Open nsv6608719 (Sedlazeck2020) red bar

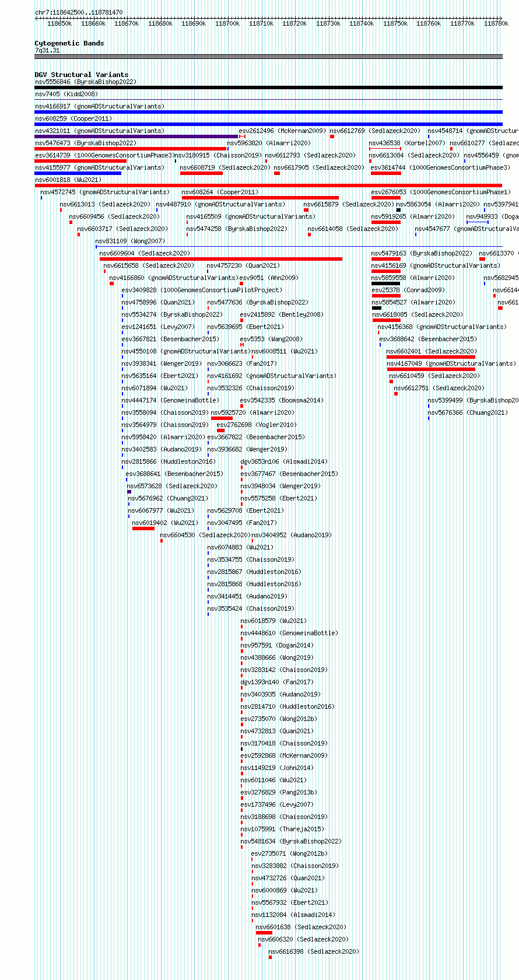point(201,173)
